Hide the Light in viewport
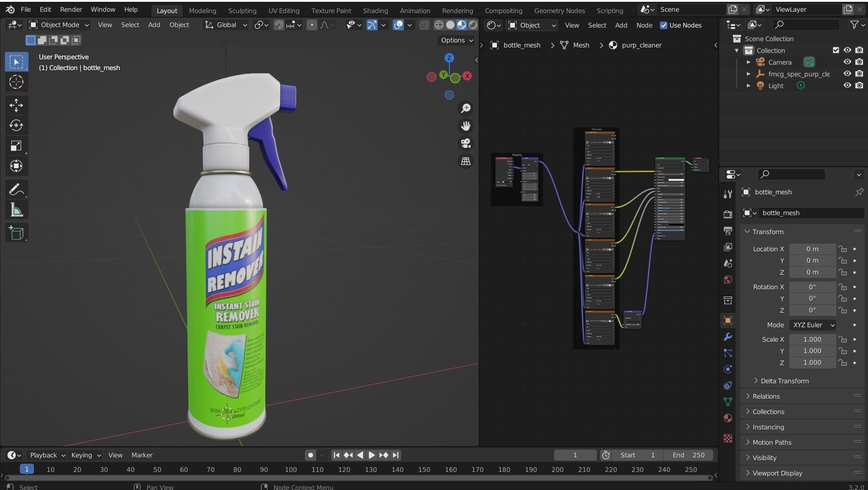Image resolution: width=868 pixels, height=490 pixels. [847, 85]
